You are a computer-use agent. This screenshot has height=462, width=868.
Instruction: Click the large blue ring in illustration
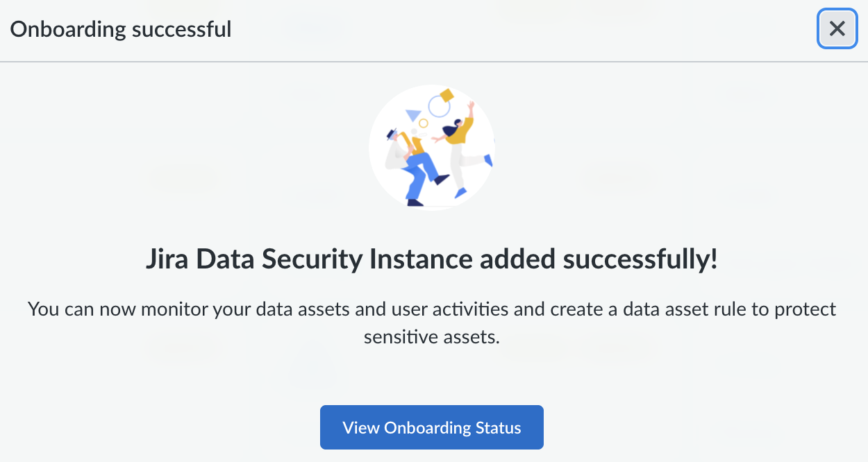coord(439,107)
